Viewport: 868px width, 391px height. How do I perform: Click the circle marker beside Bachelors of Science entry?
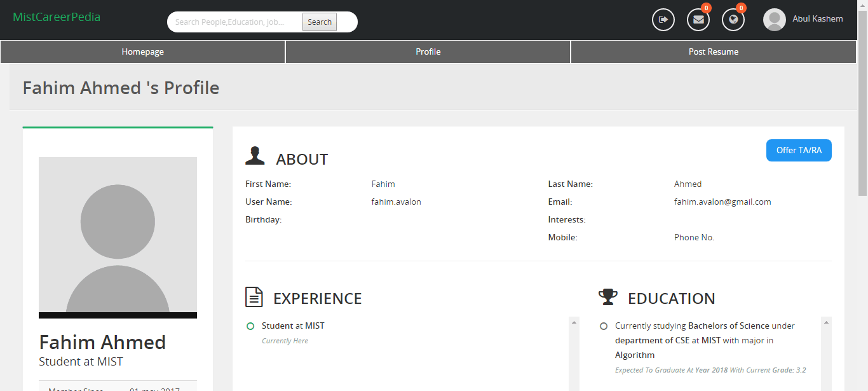[603, 326]
